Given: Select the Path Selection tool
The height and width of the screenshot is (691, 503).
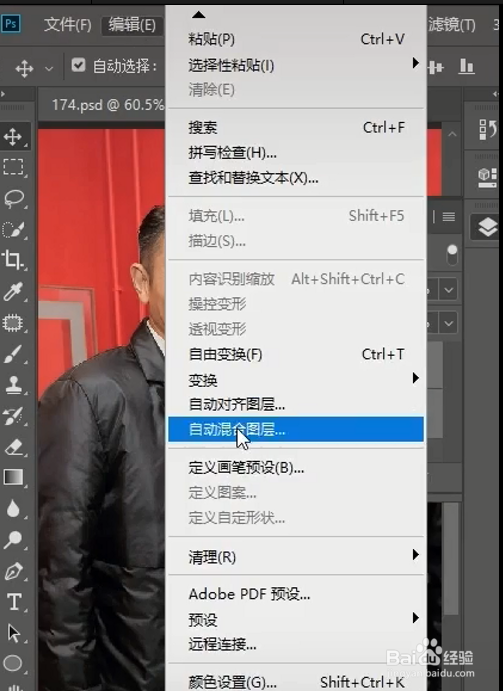Looking at the screenshot, I should (x=13, y=633).
